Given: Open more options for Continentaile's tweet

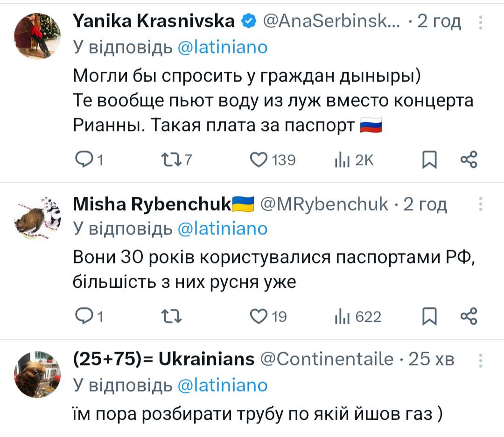Looking at the screenshot, I should [481, 360].
